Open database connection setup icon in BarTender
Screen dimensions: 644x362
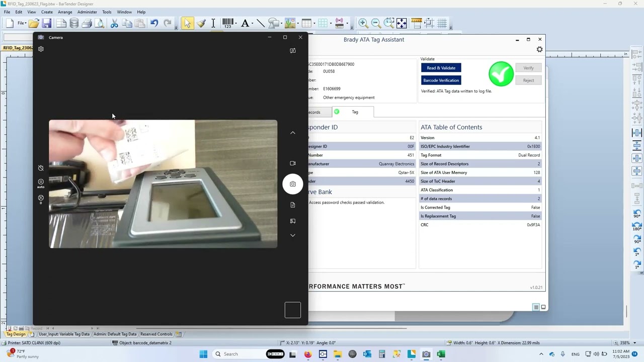click(x=74, y=23)
